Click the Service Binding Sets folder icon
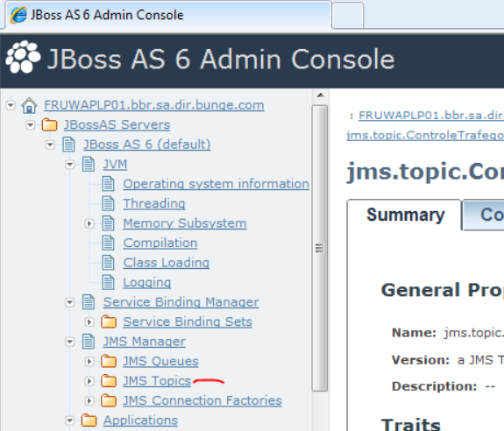 109,321
